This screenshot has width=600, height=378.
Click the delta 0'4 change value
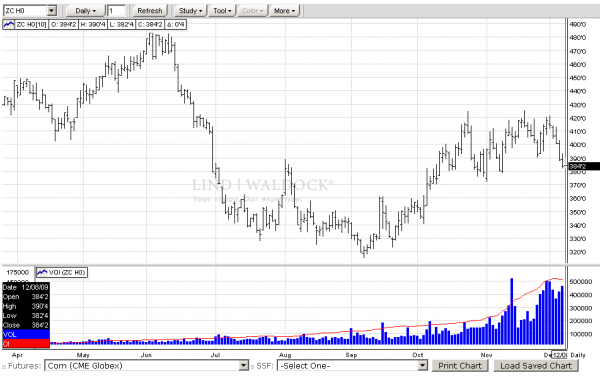pos(176,25)
